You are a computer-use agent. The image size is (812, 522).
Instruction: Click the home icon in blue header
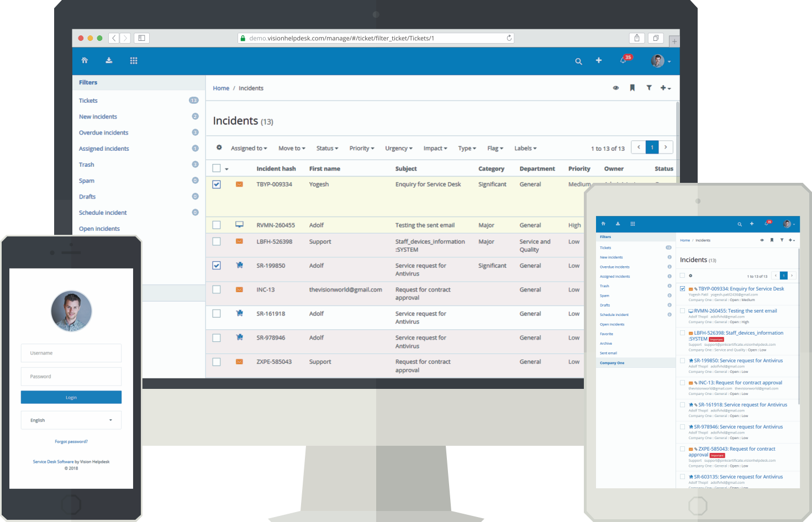pyautogui.click(x=85, y=60)
